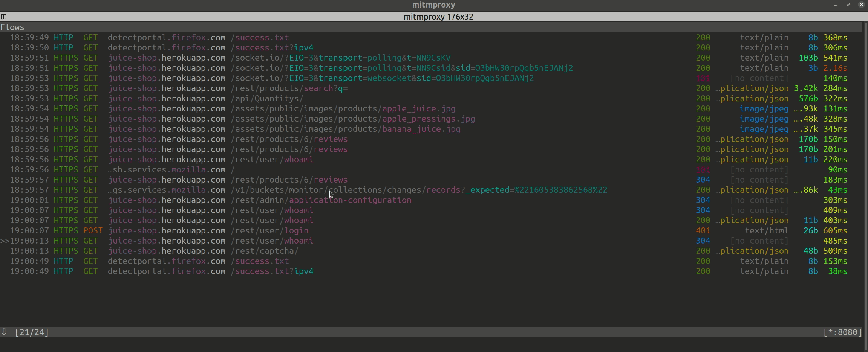Viewport: 868px width, 352px height.
Task: Maximize the mitmproxy window
Action: (x=849, y=5)
